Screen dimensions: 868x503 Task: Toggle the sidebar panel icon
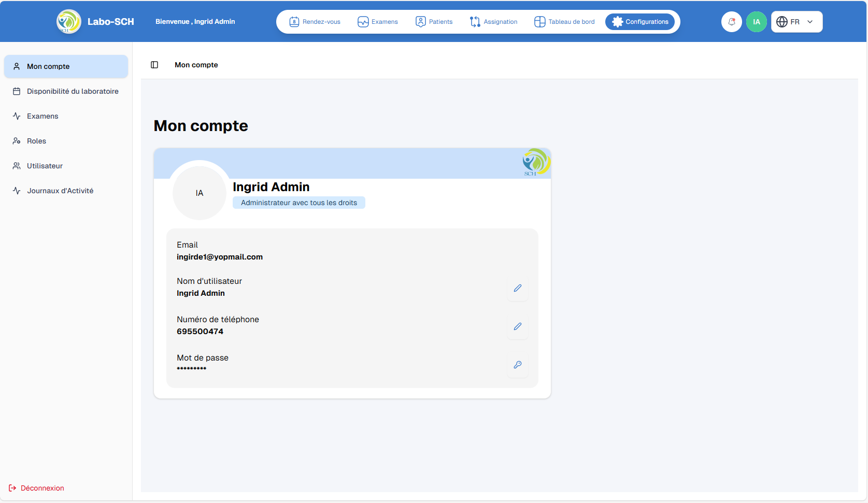tap(154, 65)
